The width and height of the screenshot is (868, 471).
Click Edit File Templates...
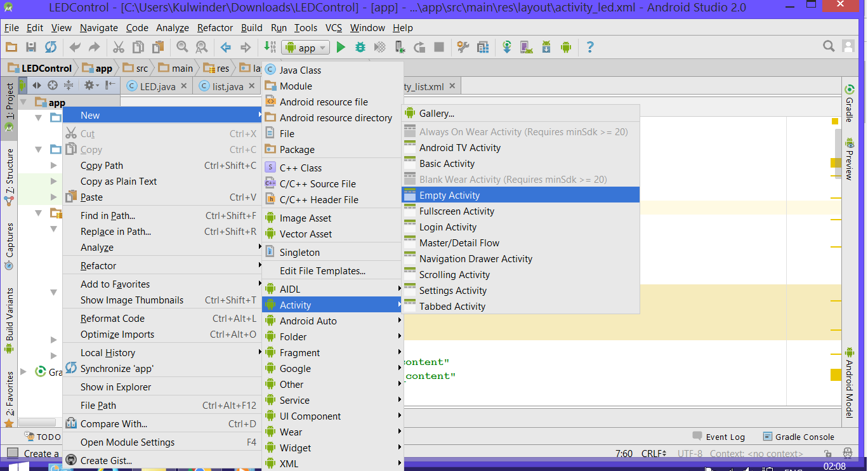coord(333,271)
